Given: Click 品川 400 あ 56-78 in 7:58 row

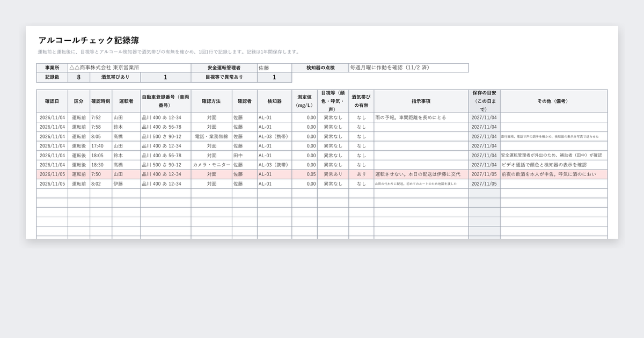Looking at the screenshot, I should coord(166,127).
